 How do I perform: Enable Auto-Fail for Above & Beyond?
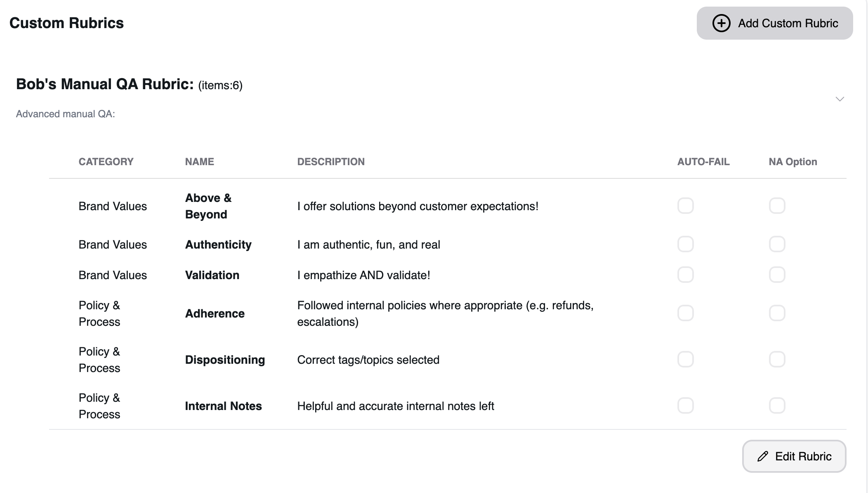click(x=685, y=206)
